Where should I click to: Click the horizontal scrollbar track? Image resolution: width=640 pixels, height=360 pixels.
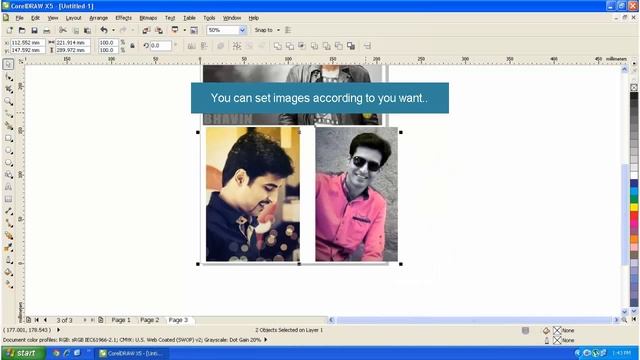point(473,320)
